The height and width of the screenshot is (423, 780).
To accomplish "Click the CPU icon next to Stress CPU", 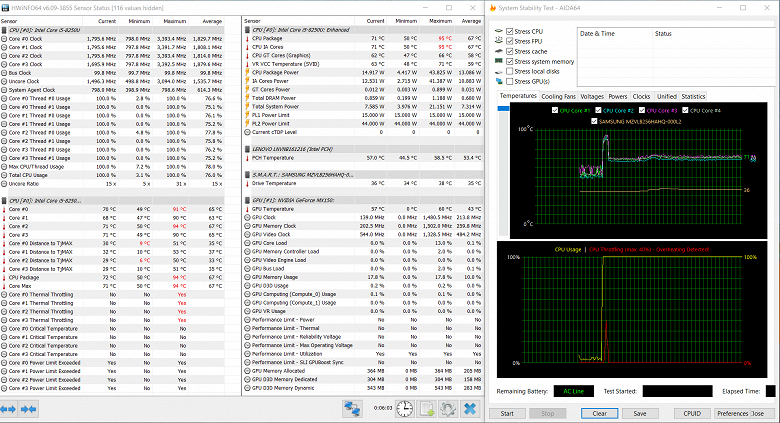I will pyautogui.click(x=499, y=31).
